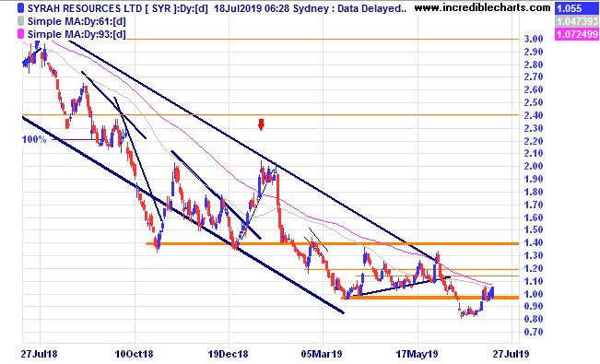This screenshot has width=600, height=364.
Task: Click the 2.00 price axis label
Action: (x=534, y=166)
